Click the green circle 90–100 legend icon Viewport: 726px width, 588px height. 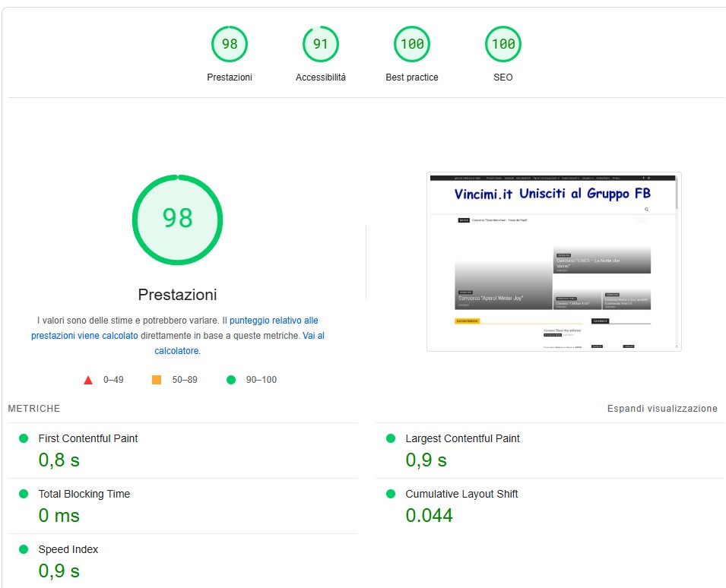click(x=231, y=380)
